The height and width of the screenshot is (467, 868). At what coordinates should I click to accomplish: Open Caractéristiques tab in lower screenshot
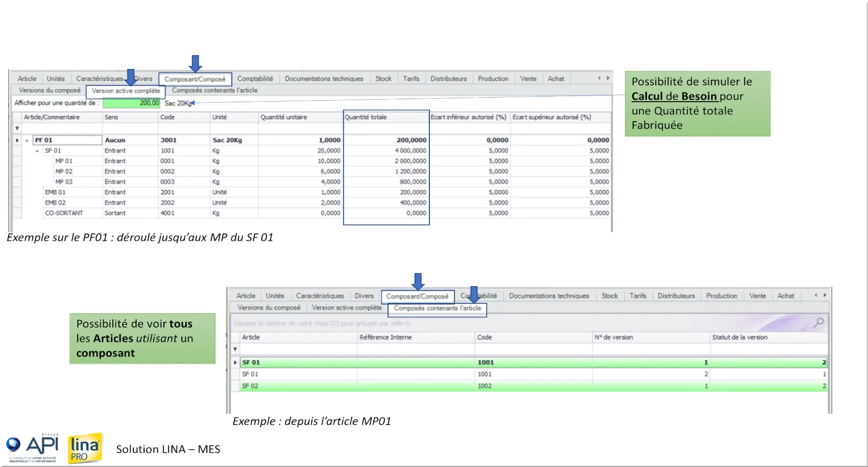[320, 296]
